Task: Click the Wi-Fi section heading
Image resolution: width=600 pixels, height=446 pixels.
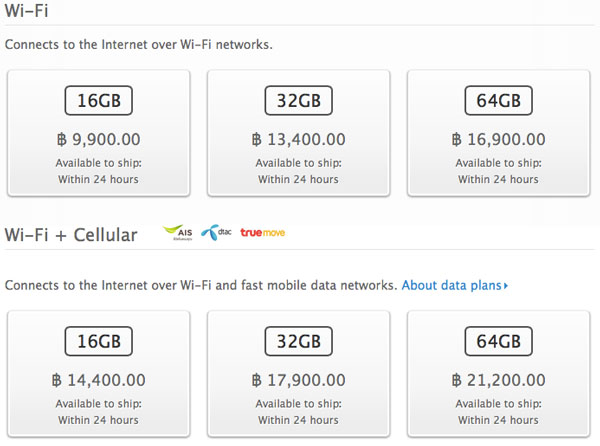Action: 26,11
